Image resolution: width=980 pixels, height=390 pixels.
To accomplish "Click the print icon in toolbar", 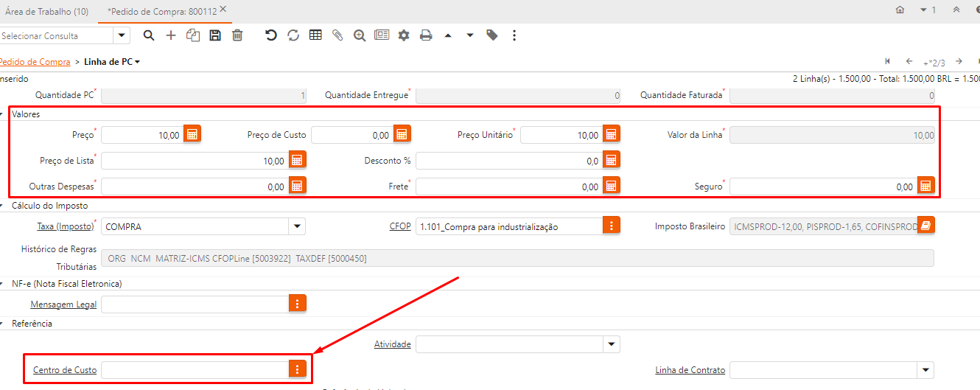I will click(426, 35).
